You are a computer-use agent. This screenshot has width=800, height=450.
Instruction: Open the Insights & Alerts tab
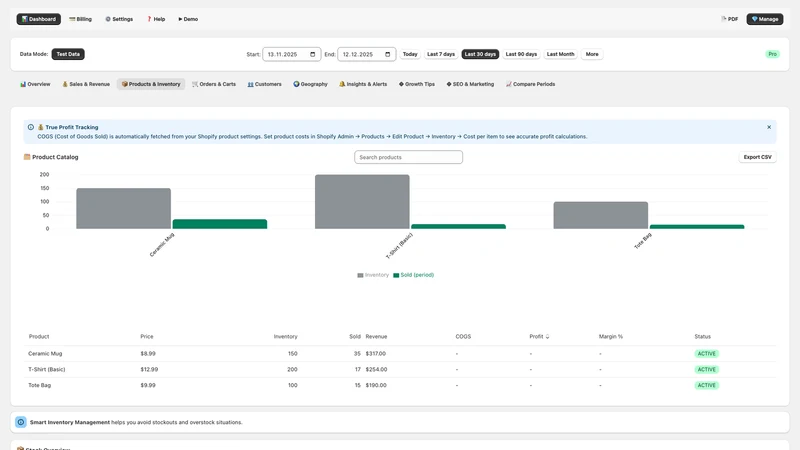363,84
